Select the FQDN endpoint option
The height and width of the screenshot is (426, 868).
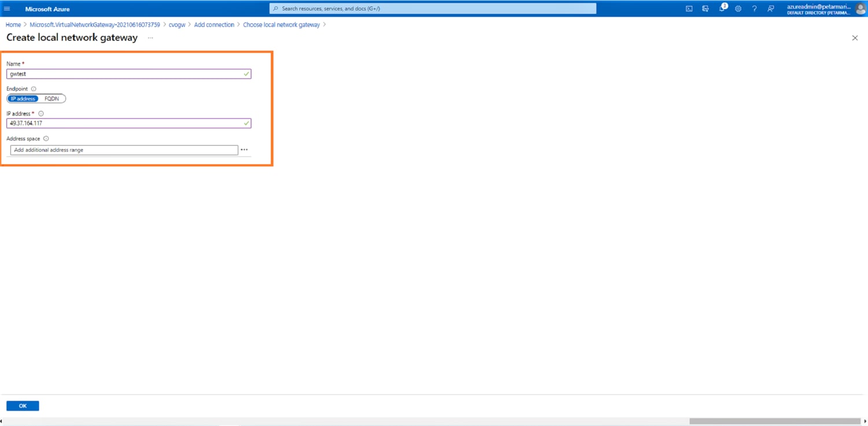tap(52, 99)
